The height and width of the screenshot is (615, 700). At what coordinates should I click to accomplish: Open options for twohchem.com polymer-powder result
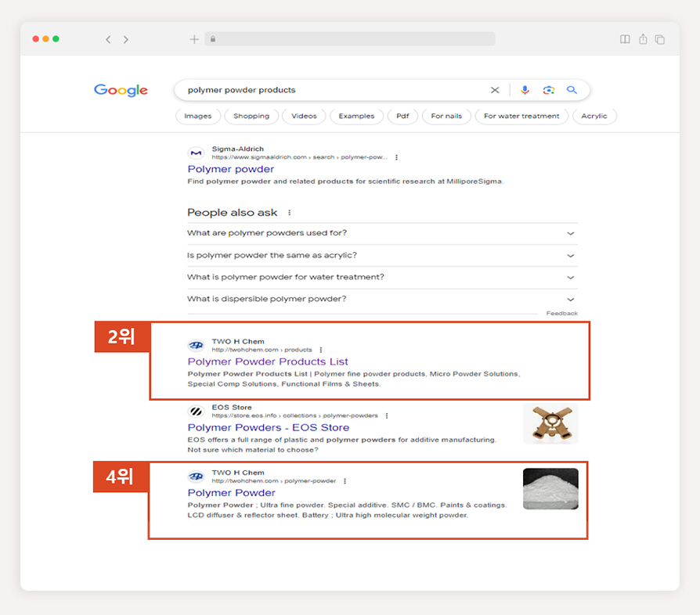(x=345, y=481)
